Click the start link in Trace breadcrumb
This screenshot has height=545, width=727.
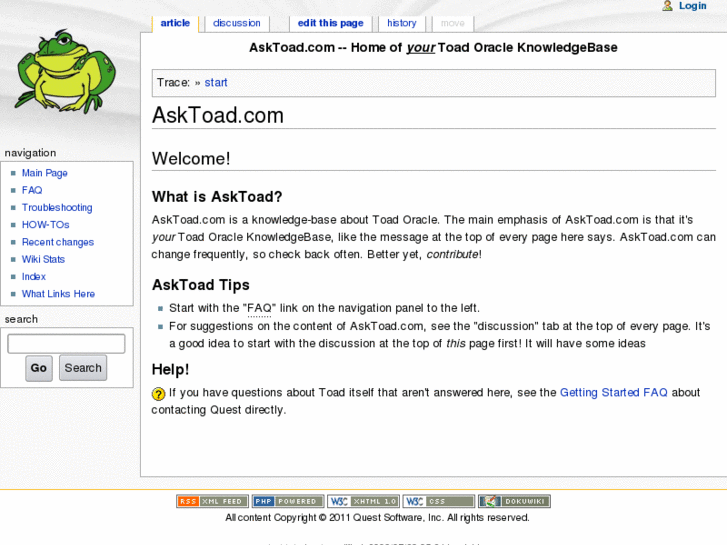(x=216, y=83)
